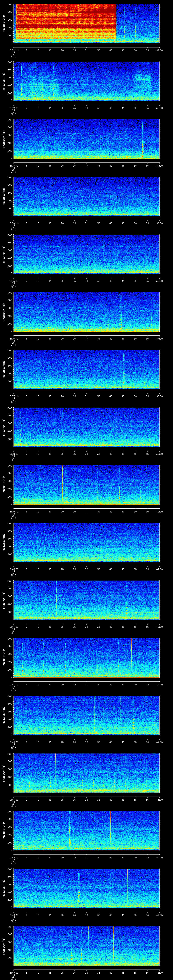This screenshot has width=173, height=980.
Task: Click the 8:41:00 start time label
Action: click(x=14, y=627)
